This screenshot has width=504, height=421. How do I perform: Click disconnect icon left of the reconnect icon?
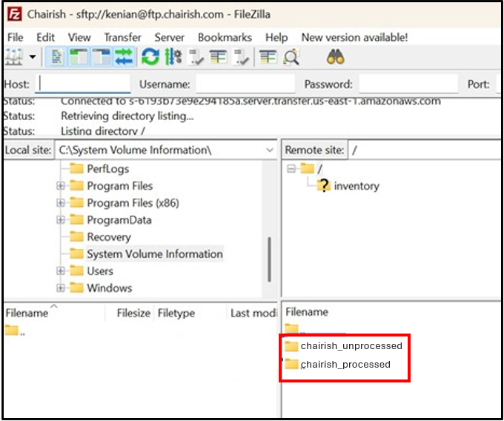[219, 57]
